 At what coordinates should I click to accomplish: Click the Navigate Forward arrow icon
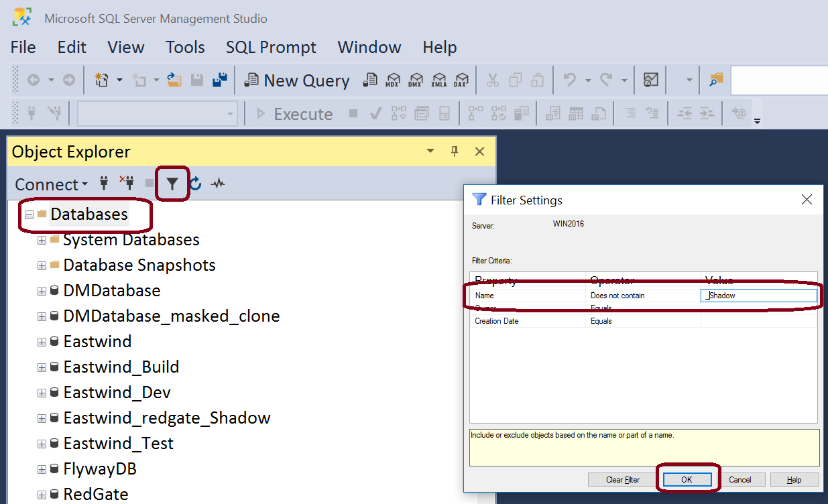(69, 80)
